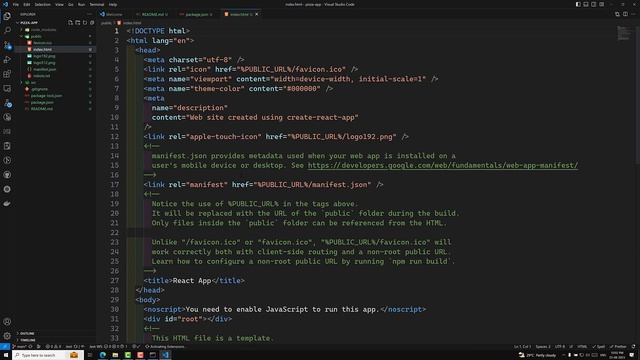Click the code minimap preview
The width and height of the screenshot is (640, 360).
click(624, 33)
